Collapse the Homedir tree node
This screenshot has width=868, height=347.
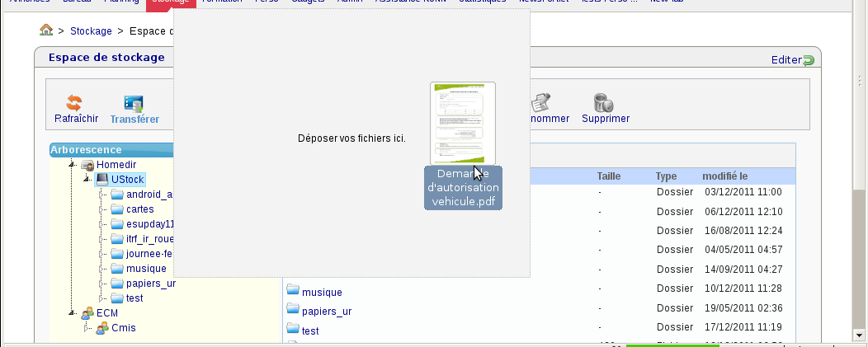(73, 165)
